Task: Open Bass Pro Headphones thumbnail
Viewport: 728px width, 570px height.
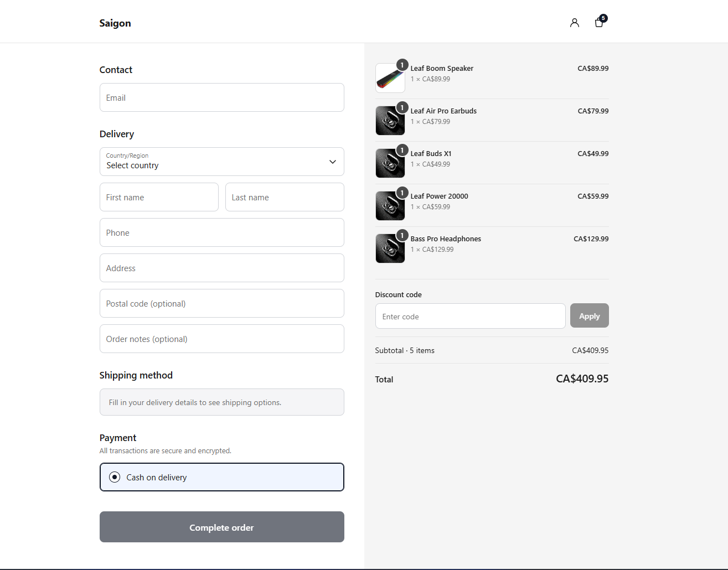Action: coord(390,248)
